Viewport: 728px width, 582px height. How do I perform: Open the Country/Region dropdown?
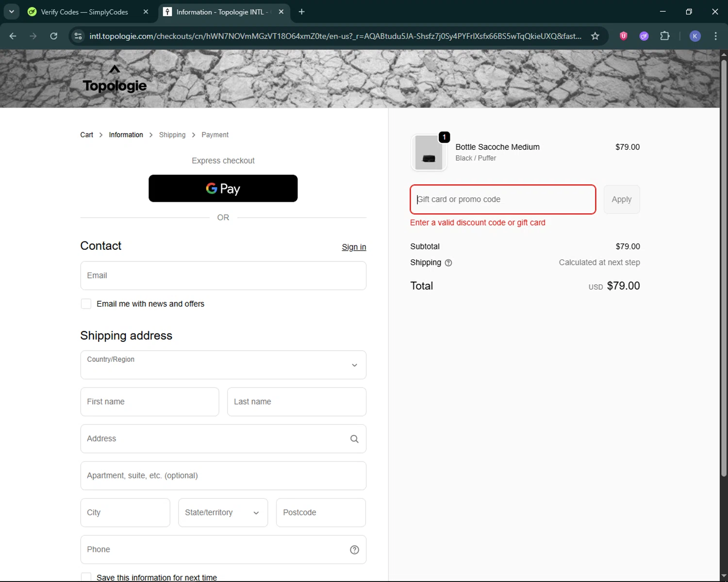click(223, 365)
